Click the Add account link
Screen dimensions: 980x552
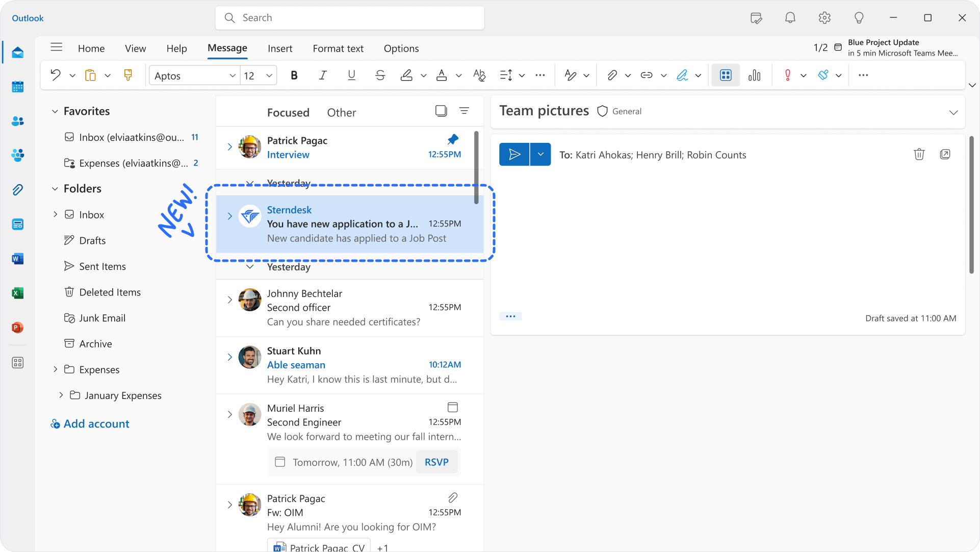click(96, 423)
